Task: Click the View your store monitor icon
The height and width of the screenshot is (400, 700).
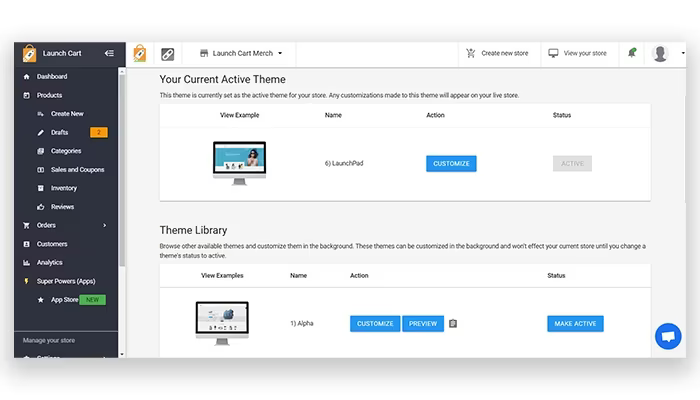Action: (553, 53)
